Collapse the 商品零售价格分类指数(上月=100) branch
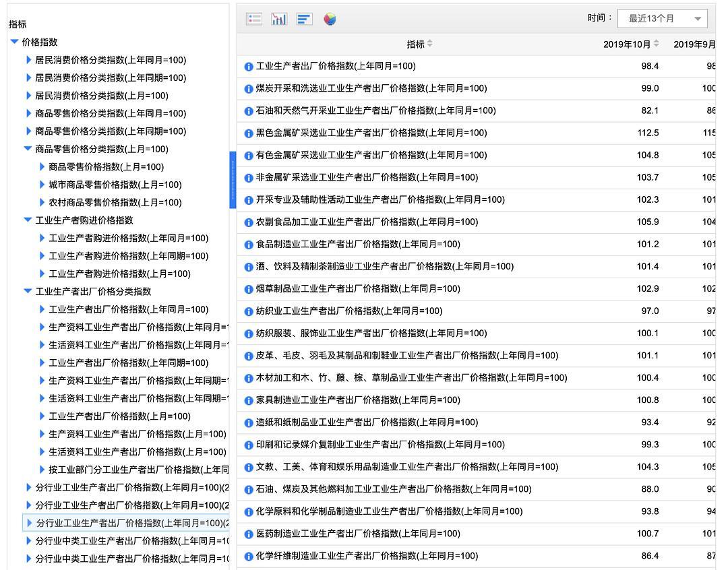728x570 pixels. tap(27, 149)
